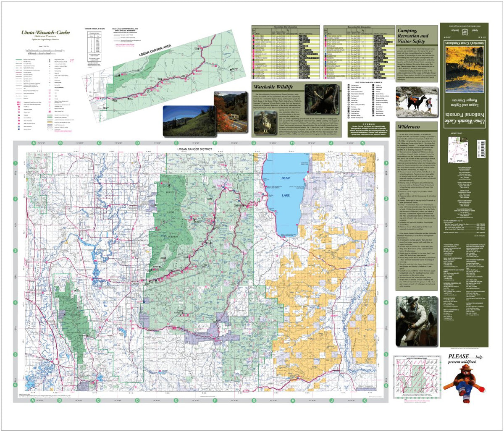Toggle the Snowmobiling symbol visibility
This screenshot has height=432, width=504.
point(373,98)
